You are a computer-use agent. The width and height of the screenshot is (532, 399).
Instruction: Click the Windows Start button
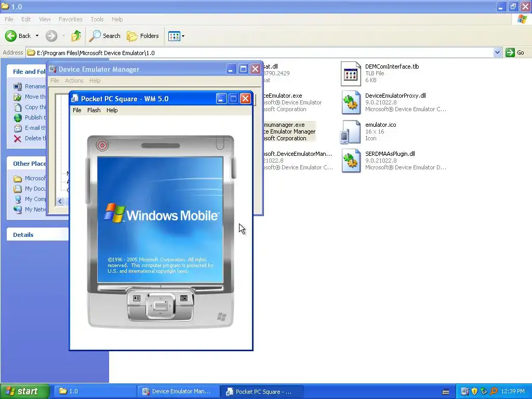25,391
